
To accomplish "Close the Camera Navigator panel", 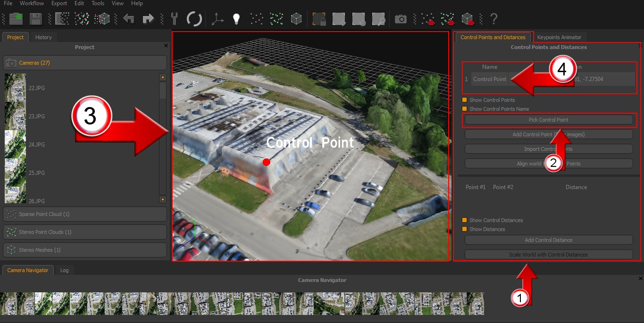I will click(x=640, y=279).
